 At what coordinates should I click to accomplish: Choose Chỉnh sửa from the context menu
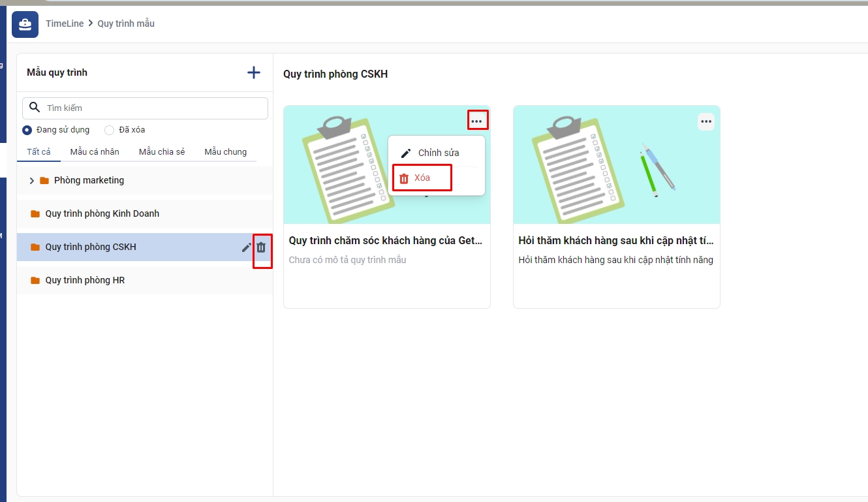tap(438, 153)
